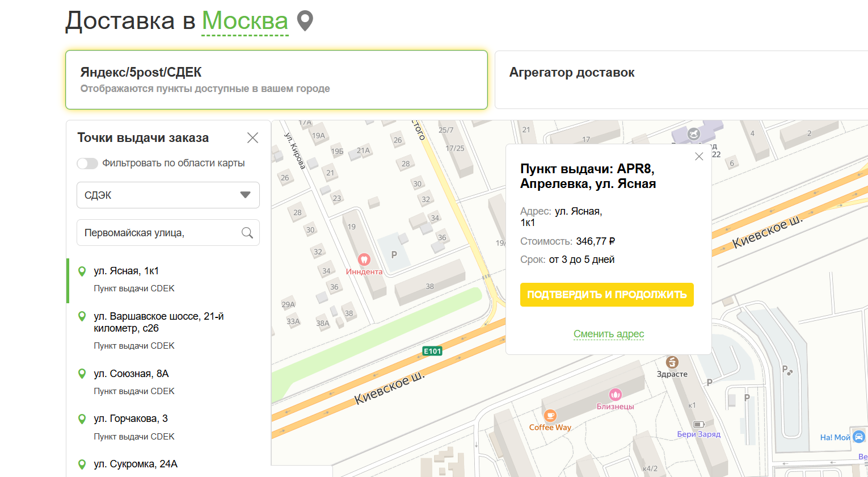Click the Первомайская улица search field
868x477 pixels.
click(x=168, y=233)
